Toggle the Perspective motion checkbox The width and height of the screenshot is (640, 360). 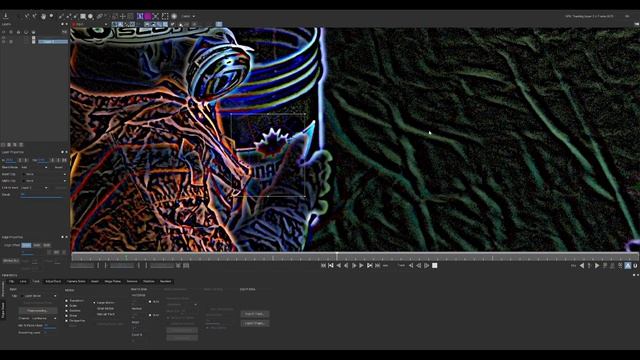pyautogui.click(x=67, y=321)
